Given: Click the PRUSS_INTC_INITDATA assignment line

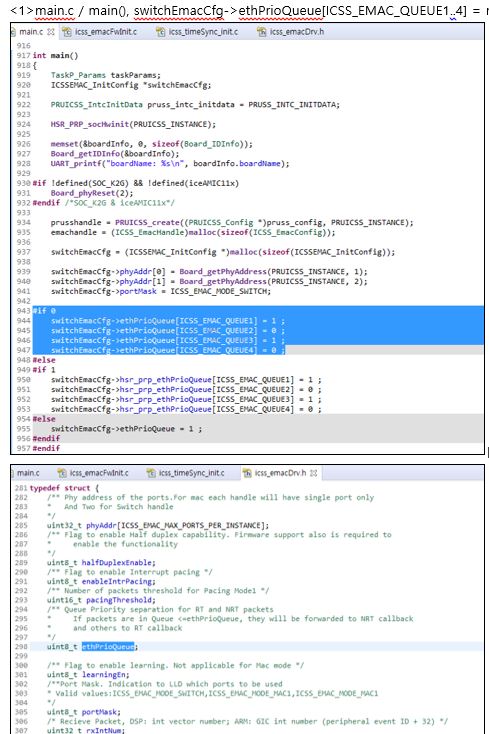Looking at the screenshot, I should (x=195, y=104).
